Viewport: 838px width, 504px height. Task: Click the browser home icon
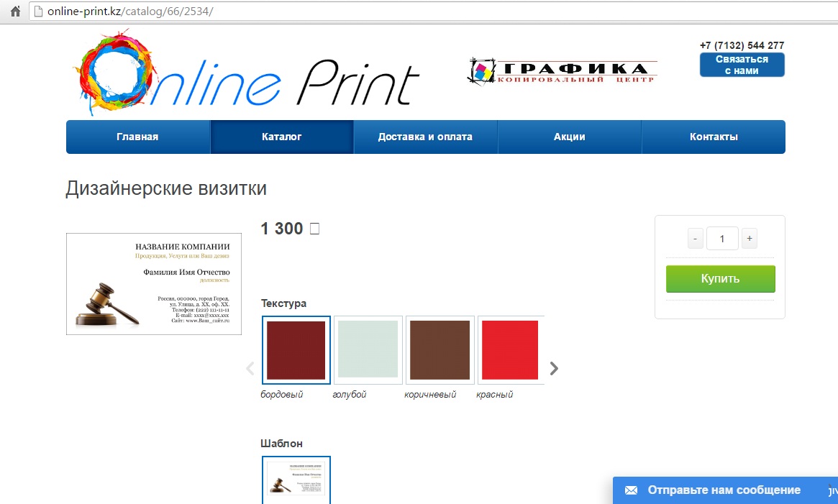point(15,12)
